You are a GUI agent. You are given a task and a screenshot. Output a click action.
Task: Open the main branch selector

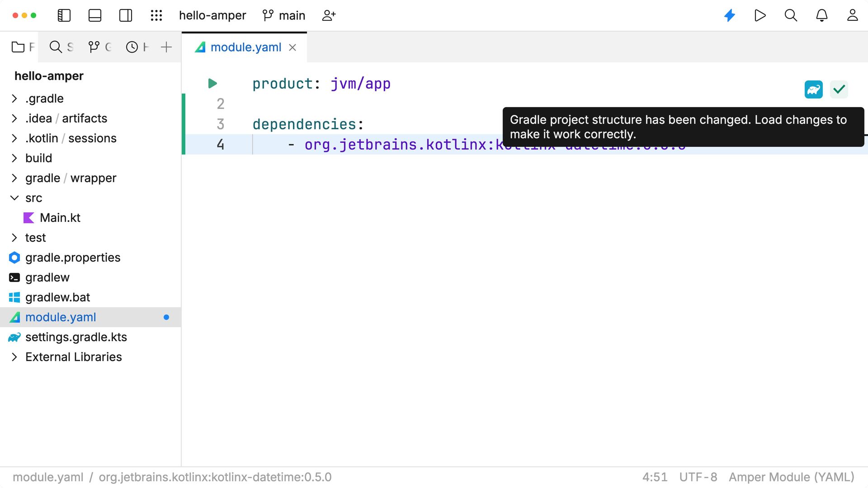284,15
